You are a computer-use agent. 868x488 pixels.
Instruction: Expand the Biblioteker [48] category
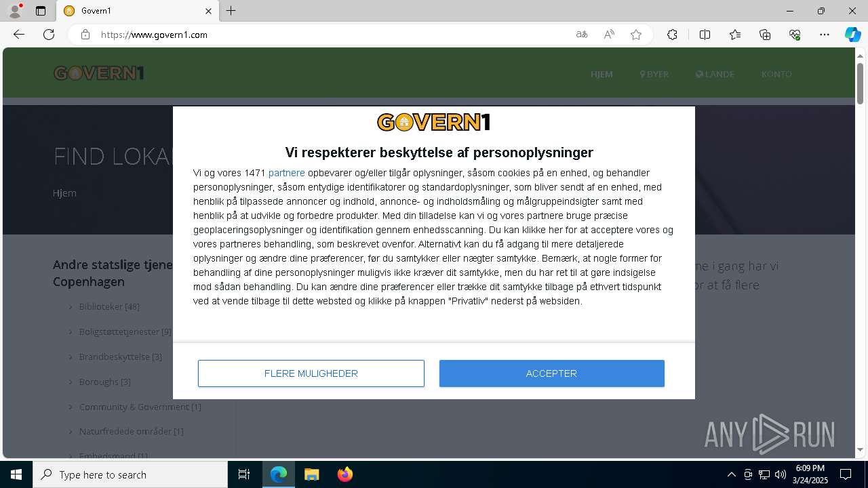point(109,306)
